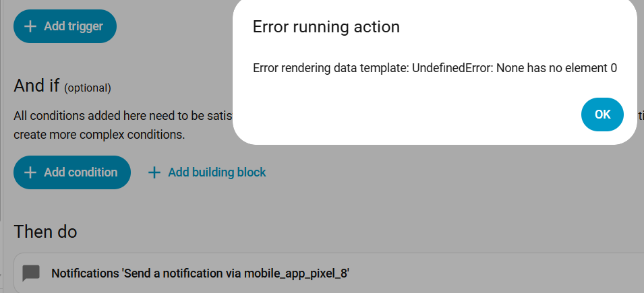Viewport: 644px width, 293px height.
Task: Click the 'create more complex conditions' text
Action: tap(98, 134)
